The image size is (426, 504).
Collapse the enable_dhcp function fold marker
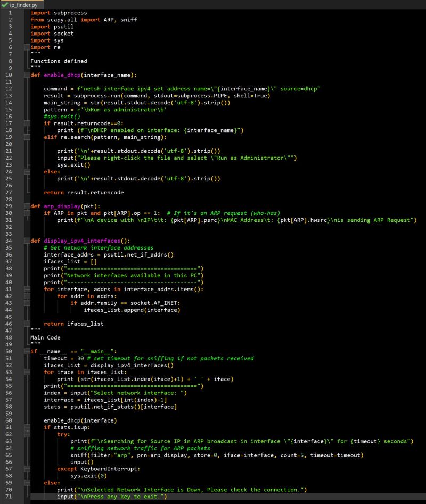[x=27, y=75]
